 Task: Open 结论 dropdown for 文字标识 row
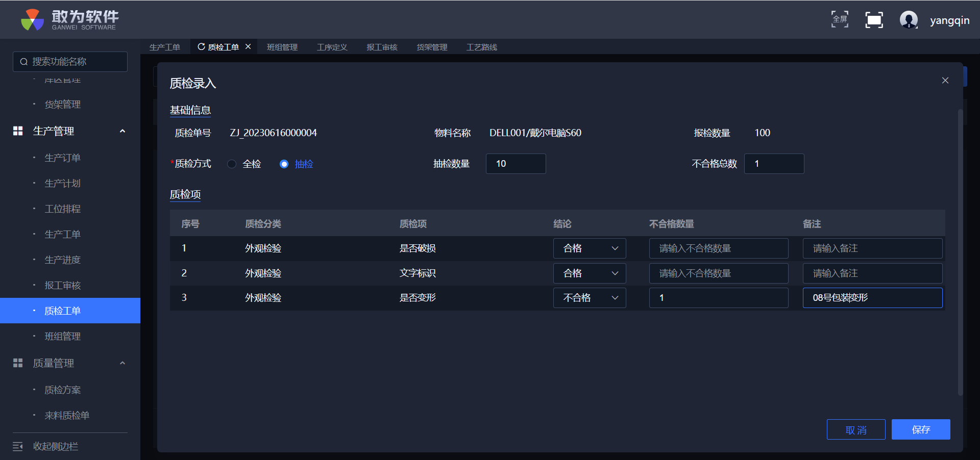589,273
